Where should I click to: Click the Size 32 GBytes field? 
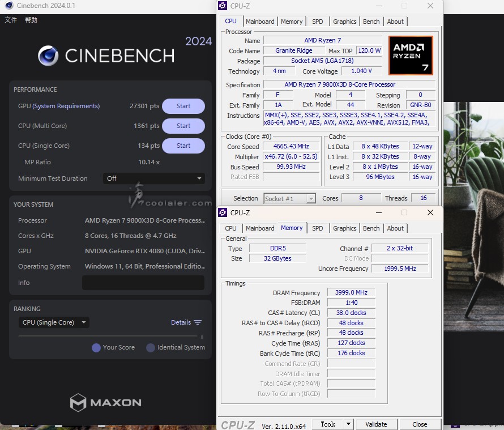(x=277, y=258)
